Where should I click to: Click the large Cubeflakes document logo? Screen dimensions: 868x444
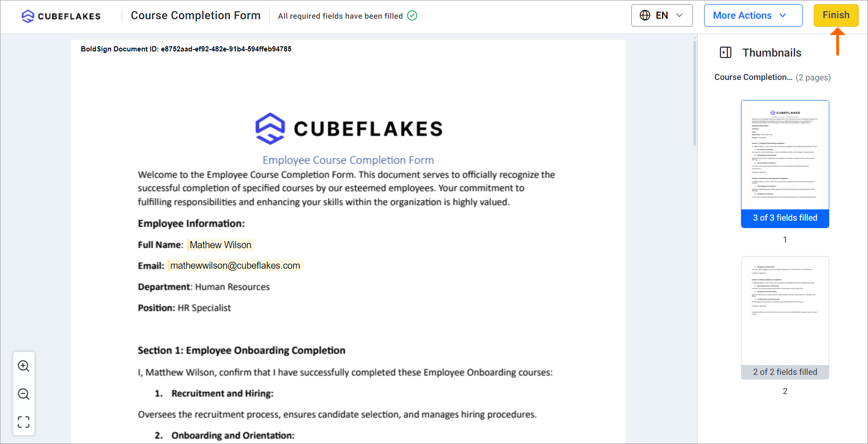coord(349,129)
